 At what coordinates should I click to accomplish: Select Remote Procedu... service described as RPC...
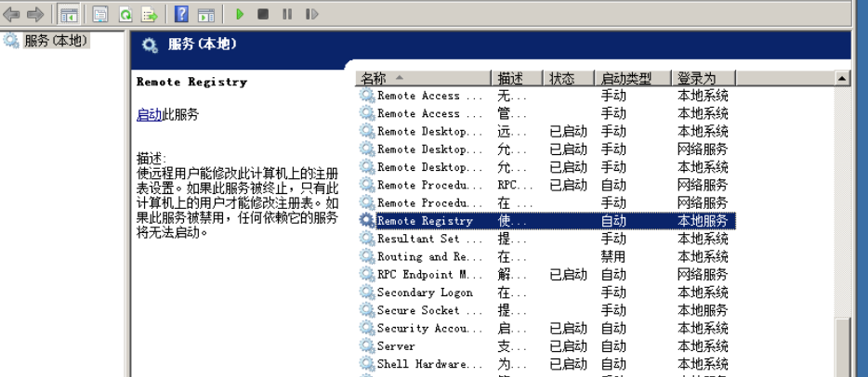pyautogui.click(x=546, y=185)
